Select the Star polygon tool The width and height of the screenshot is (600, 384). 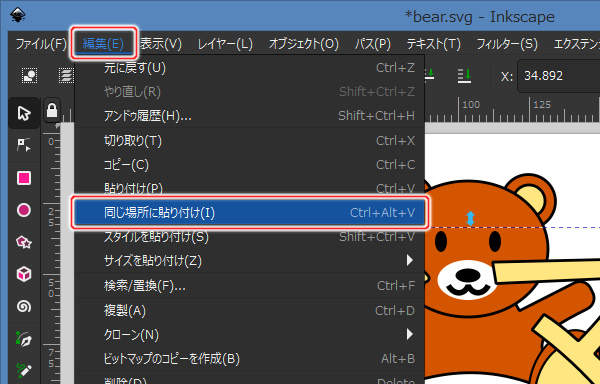pos(24,242)
